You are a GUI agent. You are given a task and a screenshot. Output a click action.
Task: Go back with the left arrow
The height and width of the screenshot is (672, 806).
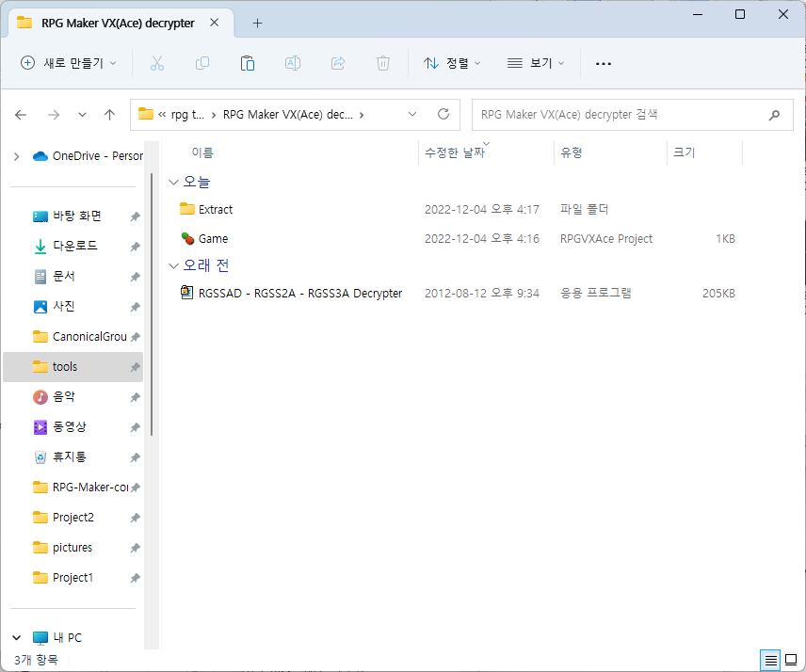point(21,115)
